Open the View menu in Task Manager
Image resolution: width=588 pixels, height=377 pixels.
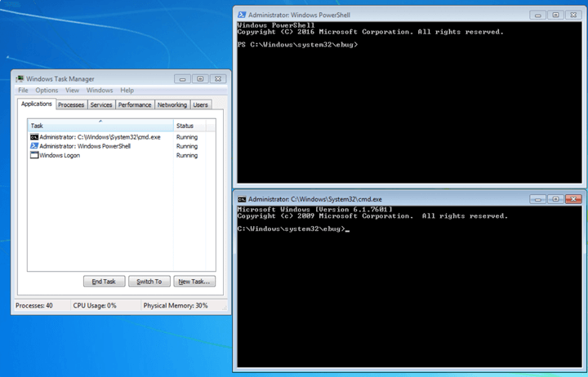pos(72,91)
